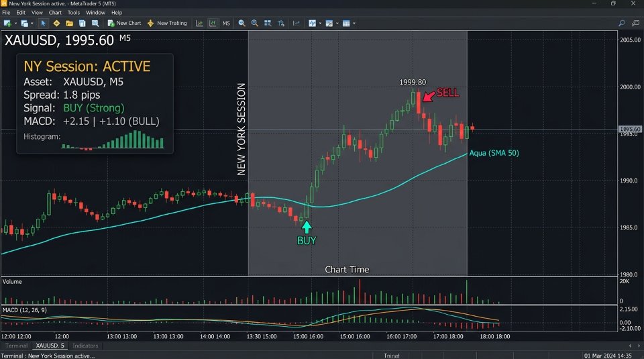Click the tab strip left navigation arrow

[630, 346]
